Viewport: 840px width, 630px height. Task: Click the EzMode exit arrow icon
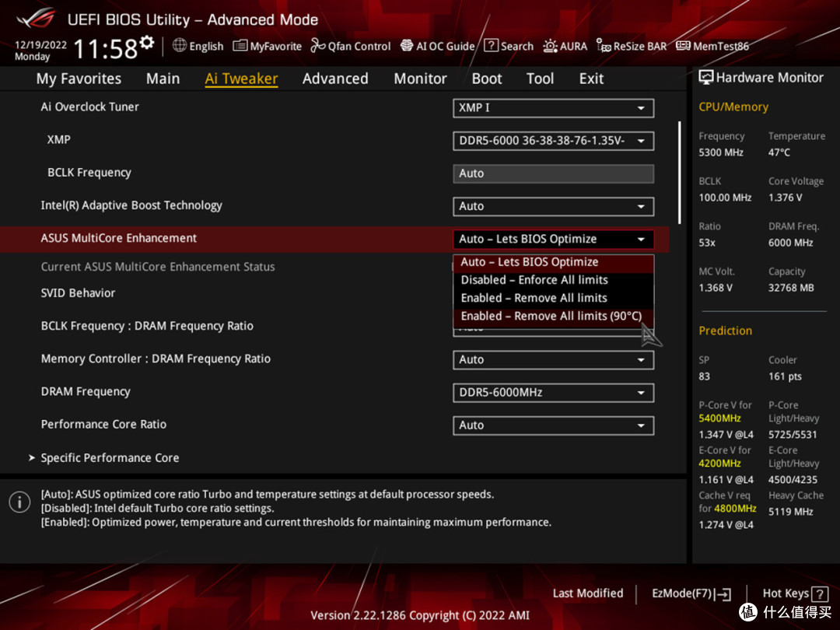[x=723, y=593]
